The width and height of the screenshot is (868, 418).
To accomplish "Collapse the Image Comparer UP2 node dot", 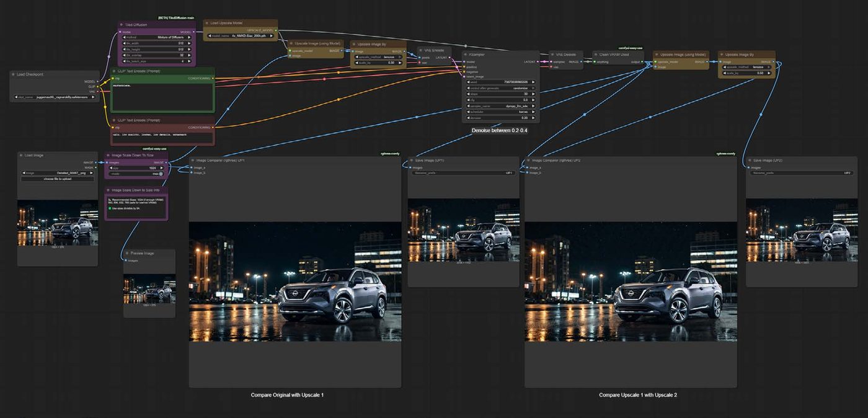I will point(528,160).
